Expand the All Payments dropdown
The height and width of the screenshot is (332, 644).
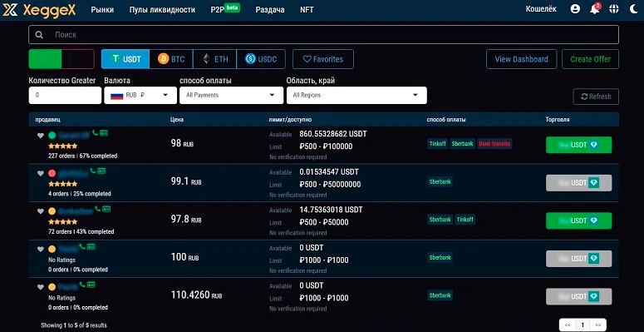click(231, 95)
